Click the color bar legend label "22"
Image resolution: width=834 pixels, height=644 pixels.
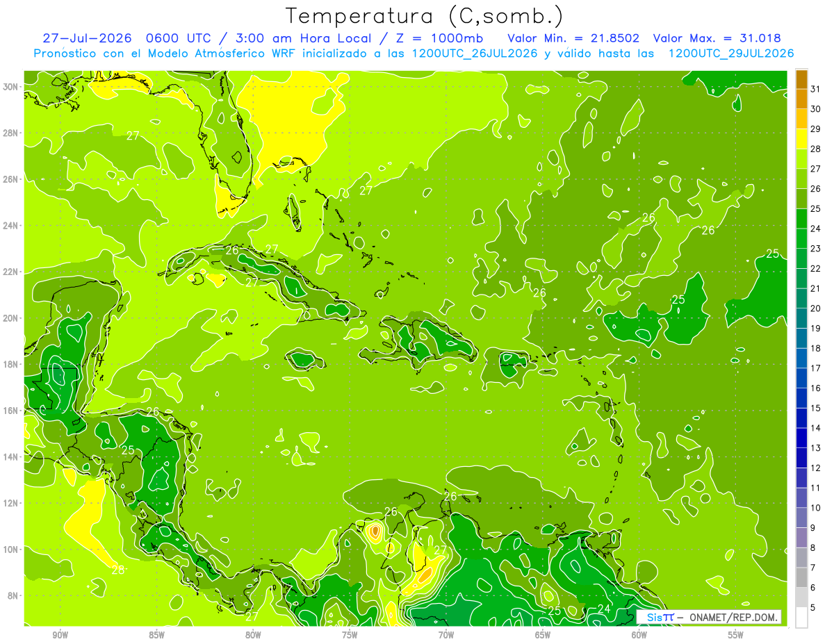point(816,268)
